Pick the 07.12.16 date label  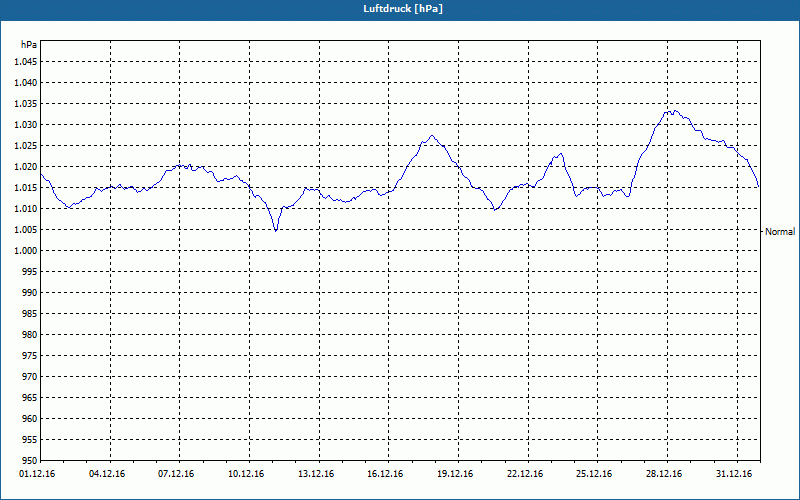tap(176, 474)
